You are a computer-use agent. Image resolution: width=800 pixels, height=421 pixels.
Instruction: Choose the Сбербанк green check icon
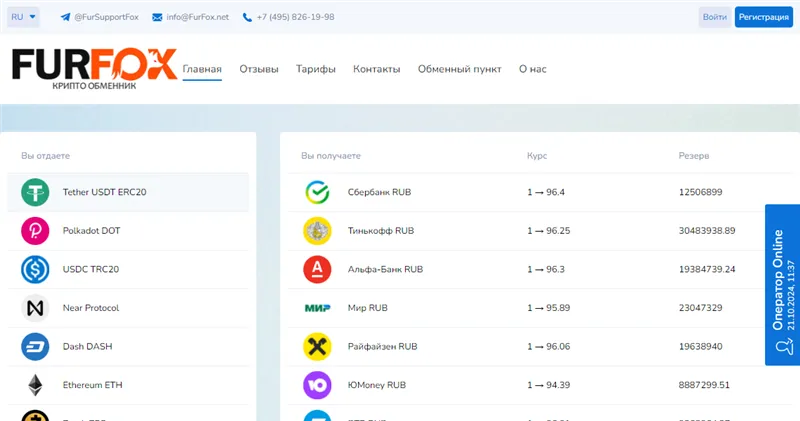click(x=317, y=192)
